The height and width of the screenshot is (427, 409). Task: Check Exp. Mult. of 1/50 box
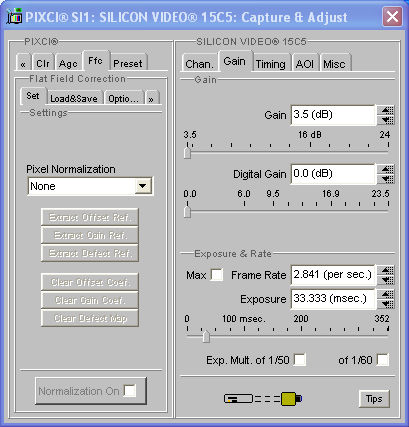[x=300, y=360]
